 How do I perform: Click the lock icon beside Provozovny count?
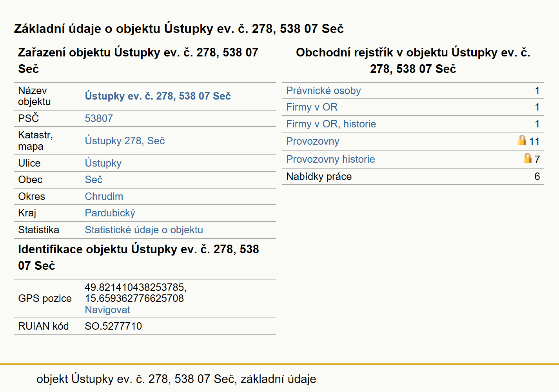pos(522,140)
